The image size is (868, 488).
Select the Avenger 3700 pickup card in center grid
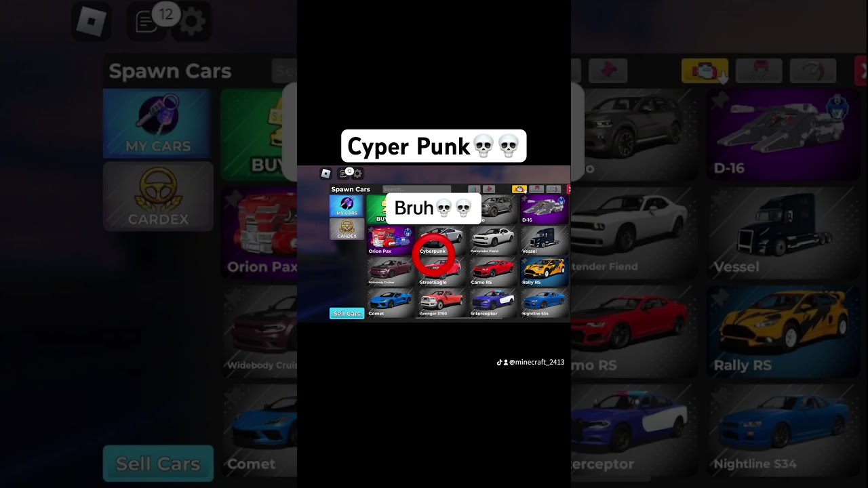(x=441, y=302)
